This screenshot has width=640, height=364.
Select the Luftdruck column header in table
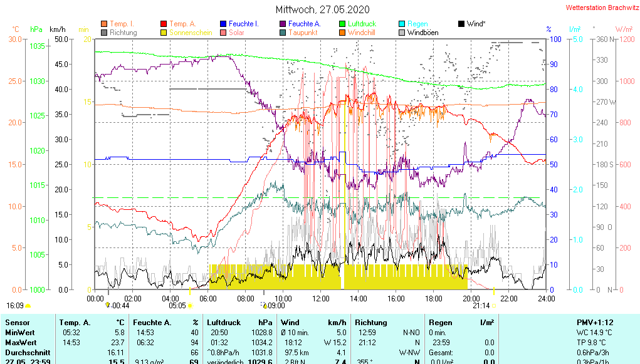point(223,322)
